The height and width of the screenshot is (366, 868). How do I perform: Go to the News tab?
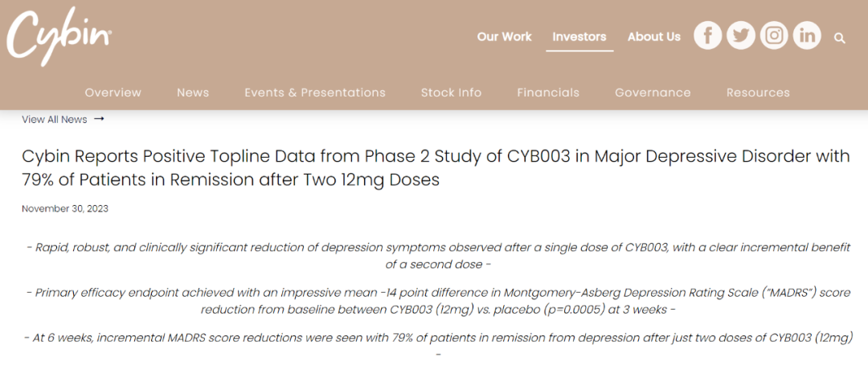pyautogui.click(x=193, y=93)
